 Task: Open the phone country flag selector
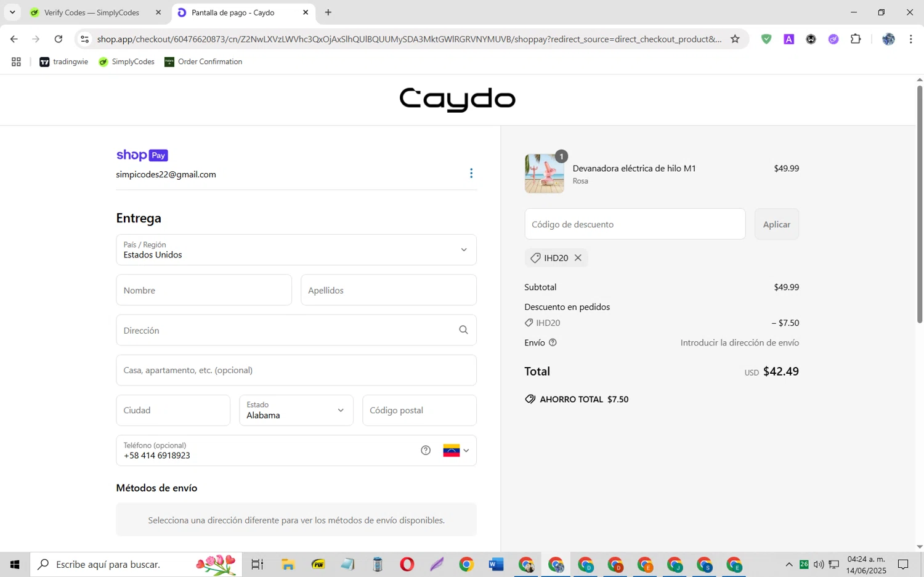coord(456,450)
